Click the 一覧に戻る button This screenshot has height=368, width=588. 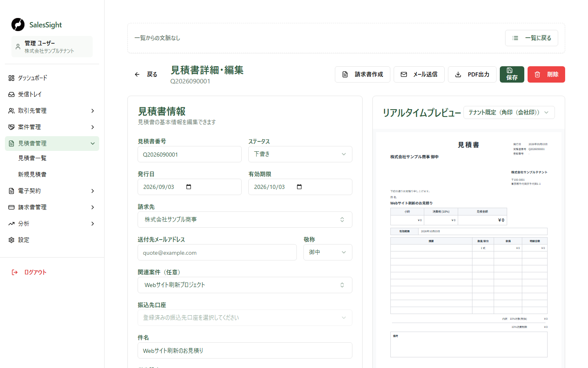pos(532,38)
